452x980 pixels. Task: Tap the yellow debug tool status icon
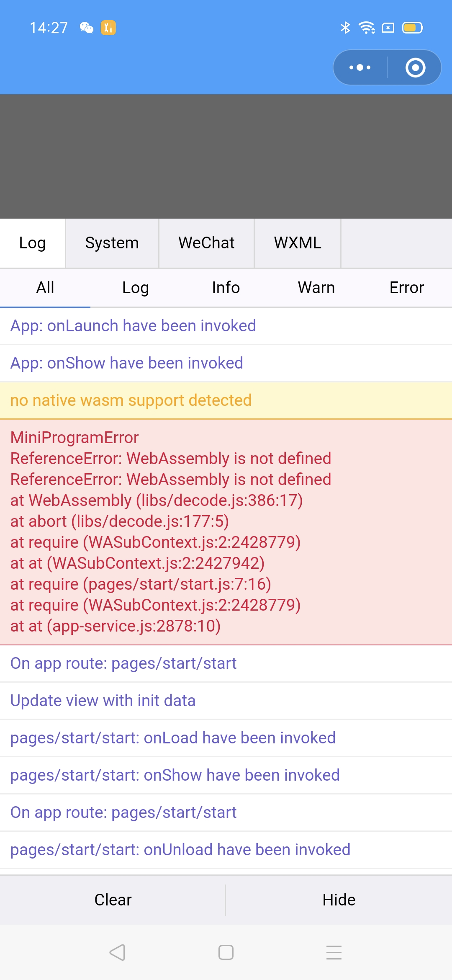coord(108,28)
